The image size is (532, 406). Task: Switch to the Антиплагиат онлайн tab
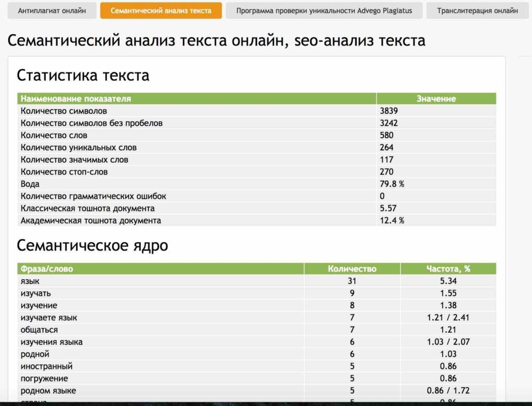click(x=50, y=10)
